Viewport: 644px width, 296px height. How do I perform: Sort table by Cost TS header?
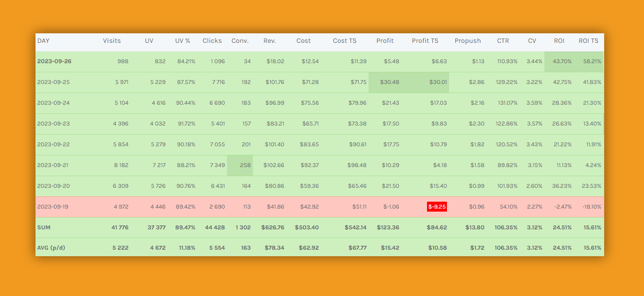(x=344, y=41)
